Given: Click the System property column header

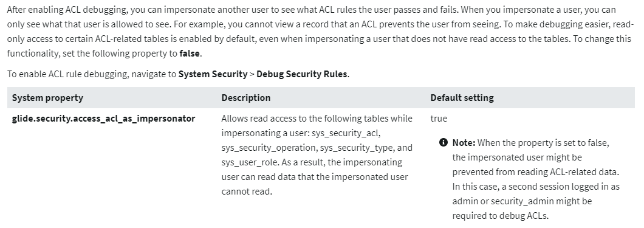Looking at the screenshot, I should 47,98.
